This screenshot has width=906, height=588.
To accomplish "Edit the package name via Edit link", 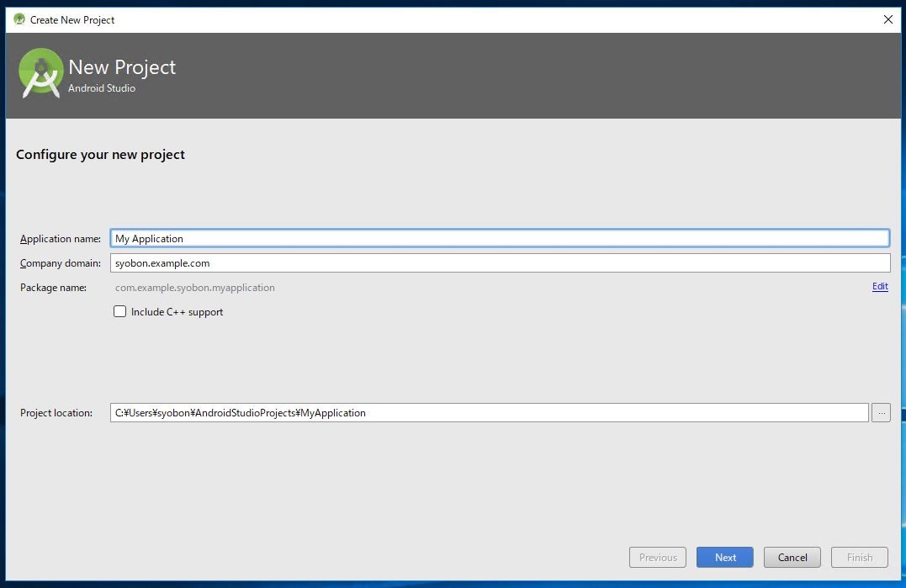I will [x=880, y=287].
